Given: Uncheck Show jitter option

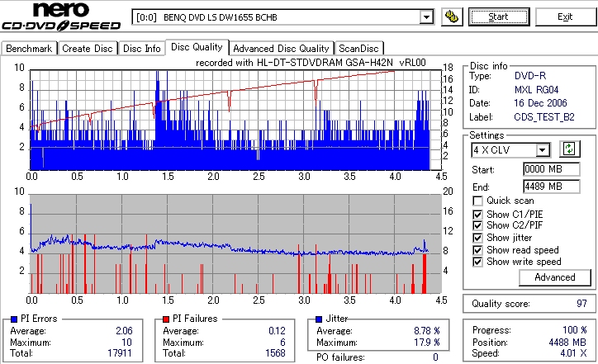Looking at the screenshot, I should coord(477,238).
